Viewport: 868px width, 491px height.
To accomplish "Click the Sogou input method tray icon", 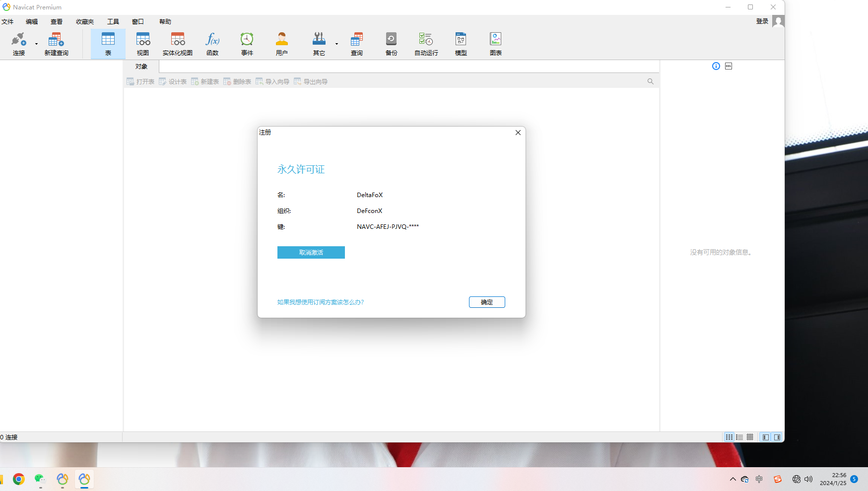I will click(778, 479).
